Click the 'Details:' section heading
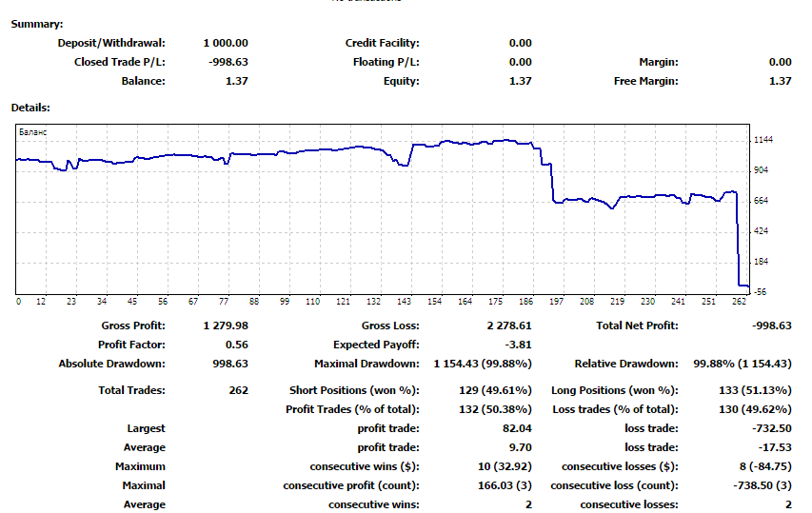Viewport: 812px width, 513px height. click(30, 109)
